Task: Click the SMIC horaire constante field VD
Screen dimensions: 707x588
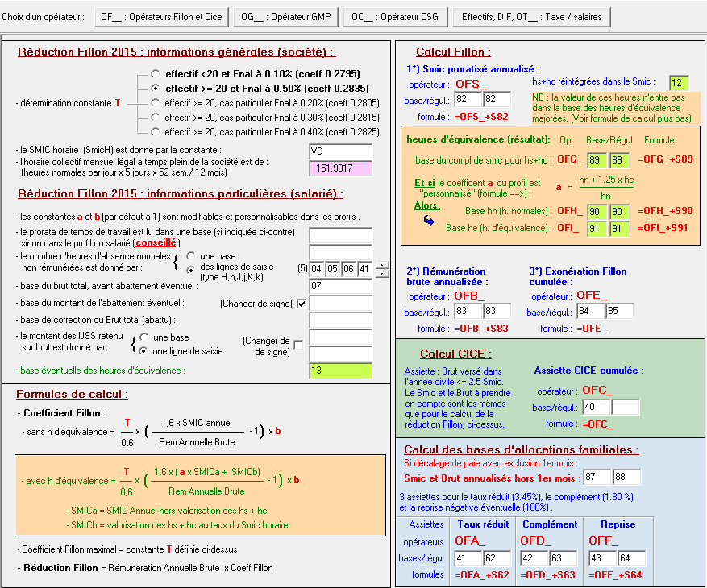Action: [341, 151]
